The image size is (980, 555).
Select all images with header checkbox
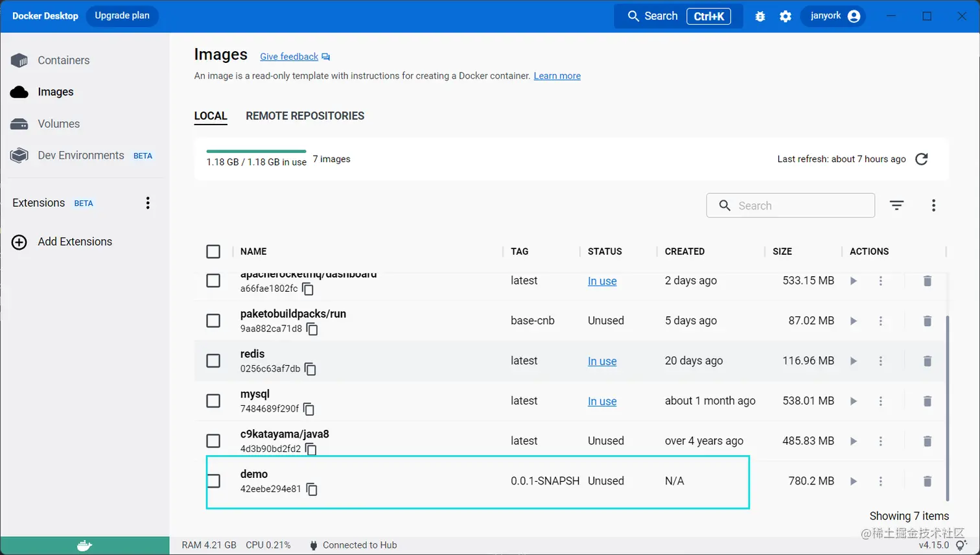pos(213,252)
